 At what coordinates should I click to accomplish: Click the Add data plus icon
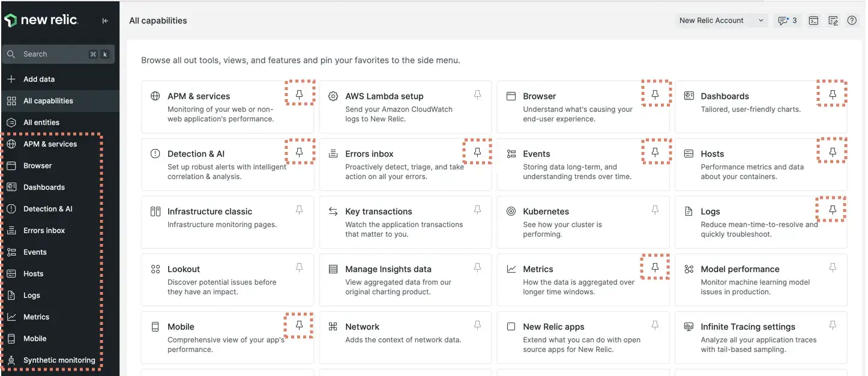[x=11, y=79]
